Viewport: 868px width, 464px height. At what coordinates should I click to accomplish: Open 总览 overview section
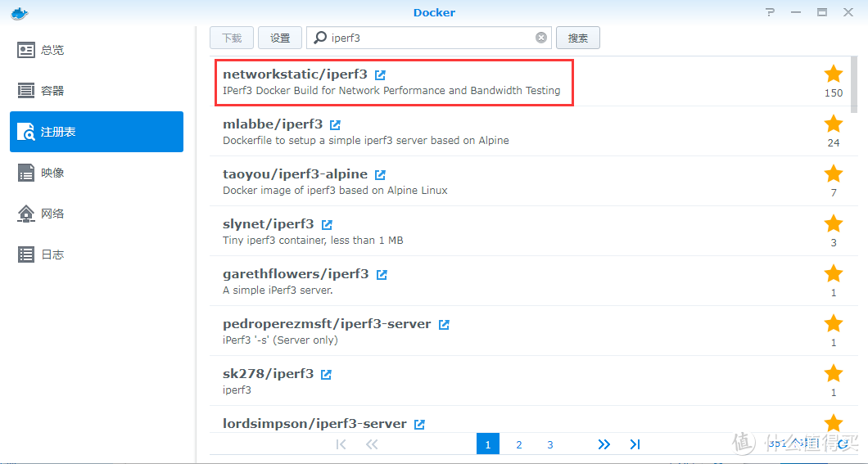(x=97, y=50)
